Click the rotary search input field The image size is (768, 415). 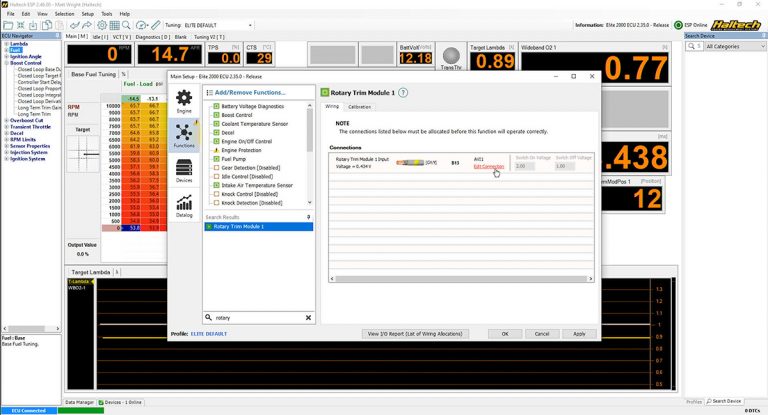255,317
